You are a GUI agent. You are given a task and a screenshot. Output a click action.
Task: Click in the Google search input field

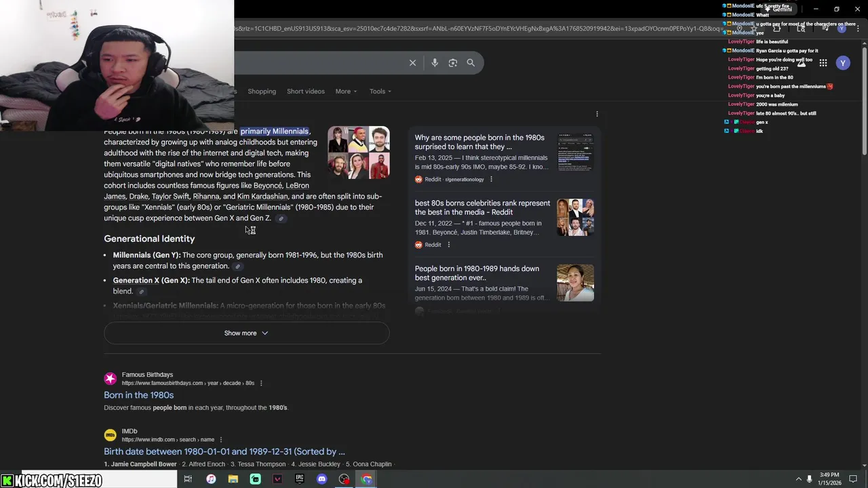319,63
